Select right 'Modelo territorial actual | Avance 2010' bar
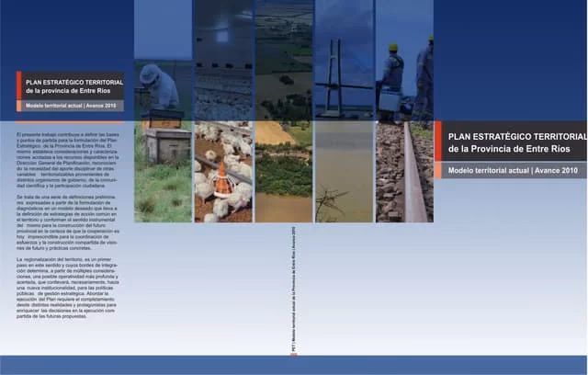Image resolution: width=588 pixels, height=375 pixels. point(512,171)
